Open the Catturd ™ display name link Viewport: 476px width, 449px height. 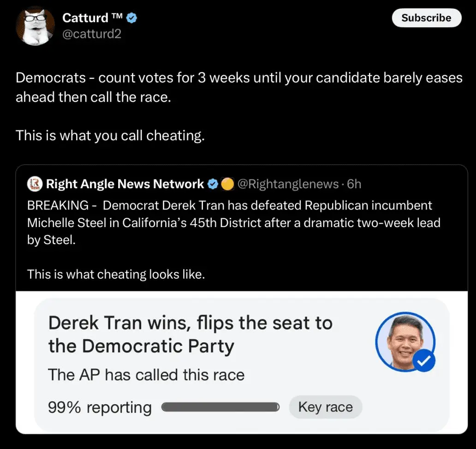coord(92,18)
